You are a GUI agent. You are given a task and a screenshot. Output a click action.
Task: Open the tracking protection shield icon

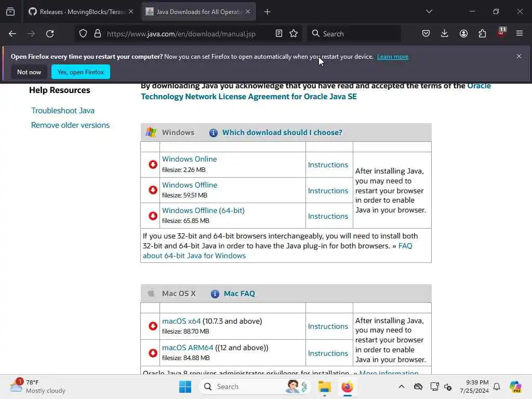coord(83,34)
